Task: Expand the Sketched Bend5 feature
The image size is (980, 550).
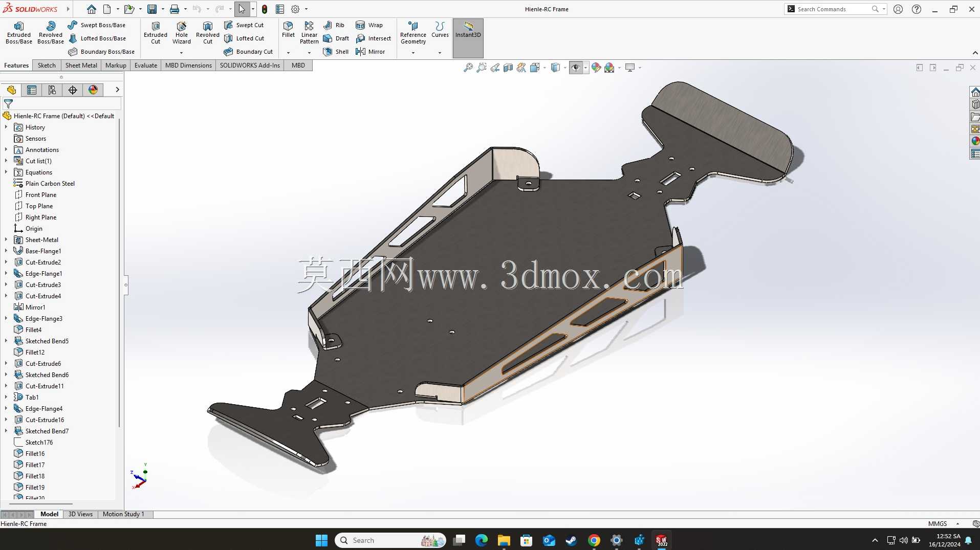Action: [x=6, y=341]
